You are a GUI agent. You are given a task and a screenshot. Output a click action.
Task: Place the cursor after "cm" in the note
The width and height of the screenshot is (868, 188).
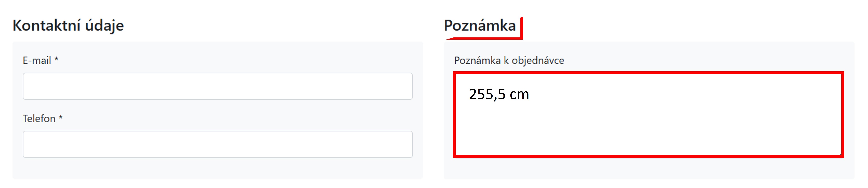(x=530, y=95)
